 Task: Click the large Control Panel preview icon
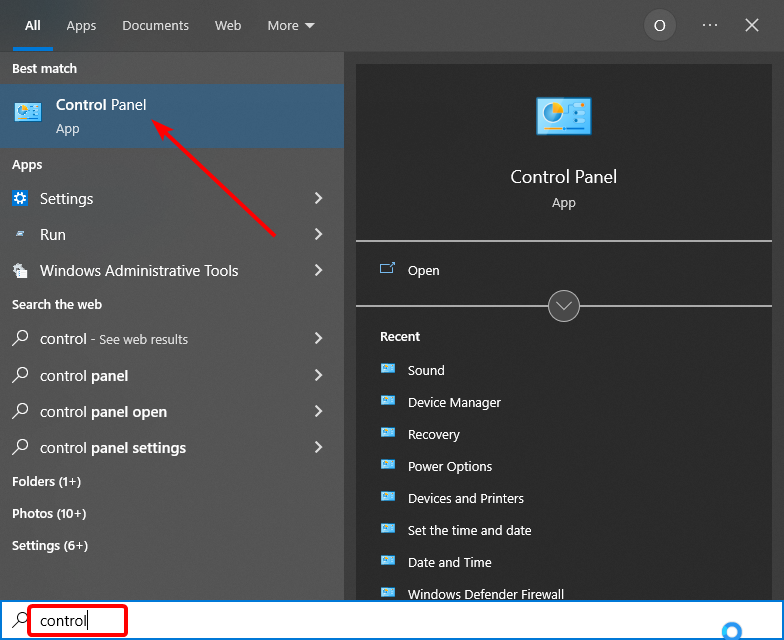[563, 117]
